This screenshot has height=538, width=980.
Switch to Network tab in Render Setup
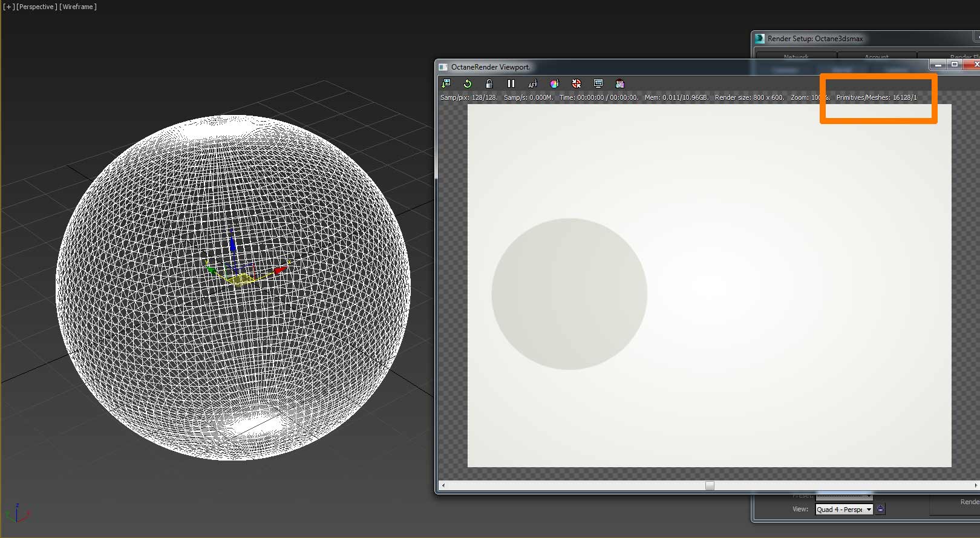pos(796,56)
